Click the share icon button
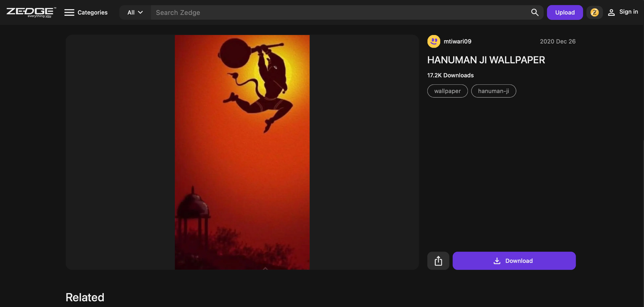This screenshot has height=307, width=644. 438,261
